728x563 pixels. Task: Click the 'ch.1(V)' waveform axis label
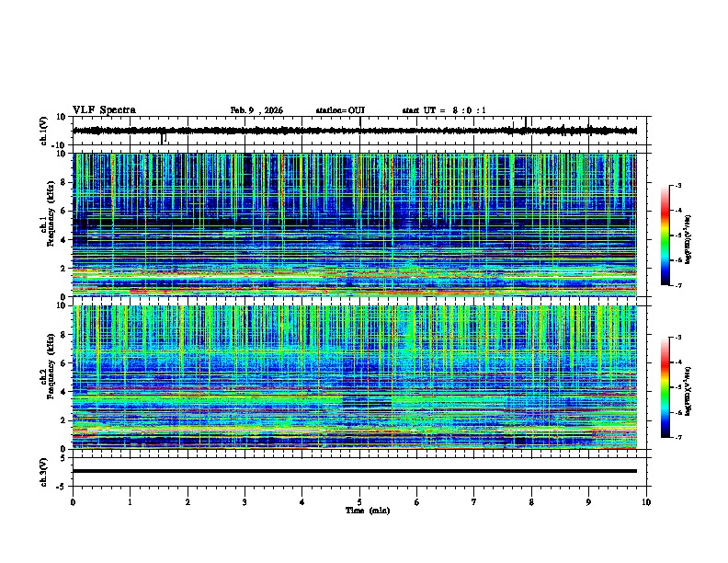[x=44, y=131]
